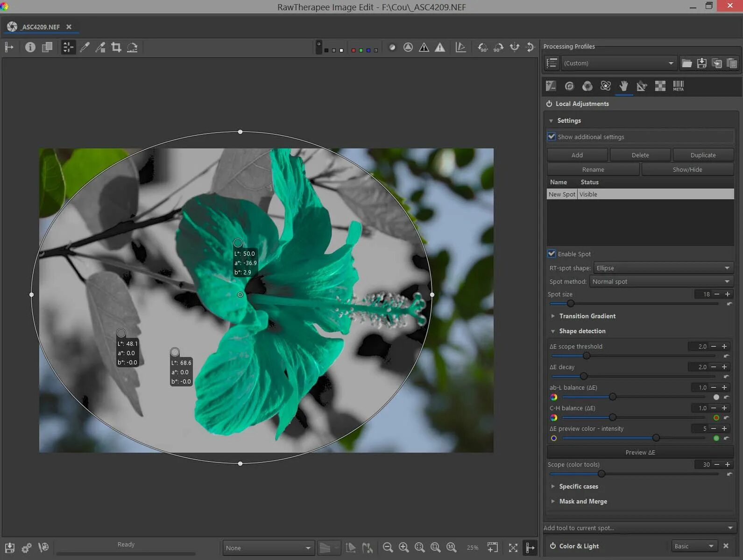This screenshot has width=743, height=560.
Task: Click the Scope (color tools) slider handle
Action: click(x=601, y=474)
